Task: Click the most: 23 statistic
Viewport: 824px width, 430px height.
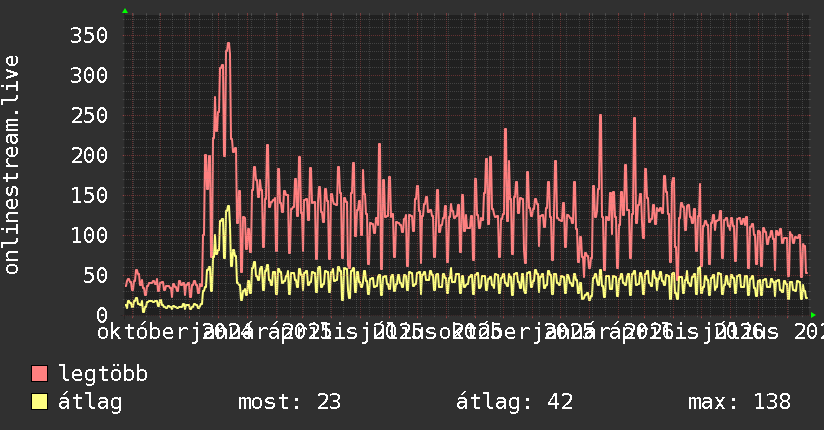Action: pos(290,402)
